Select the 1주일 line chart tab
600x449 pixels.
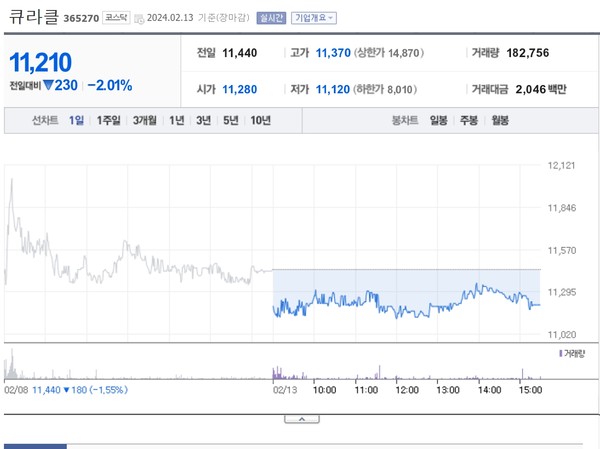(109, 121)
